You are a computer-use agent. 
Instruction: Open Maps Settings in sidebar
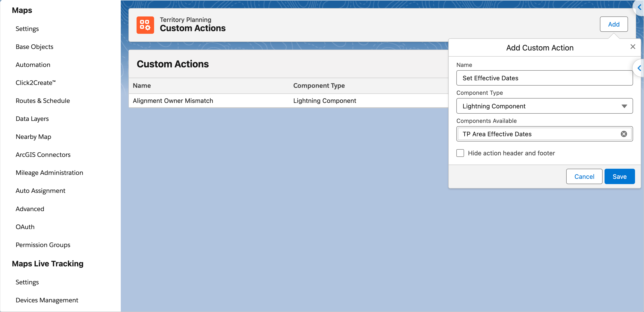pos(27,29)
